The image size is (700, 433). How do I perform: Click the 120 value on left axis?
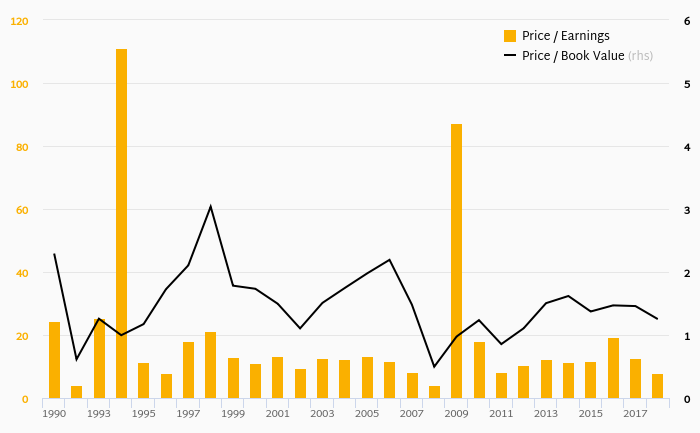pyautogui.click(x=19, y=21)
